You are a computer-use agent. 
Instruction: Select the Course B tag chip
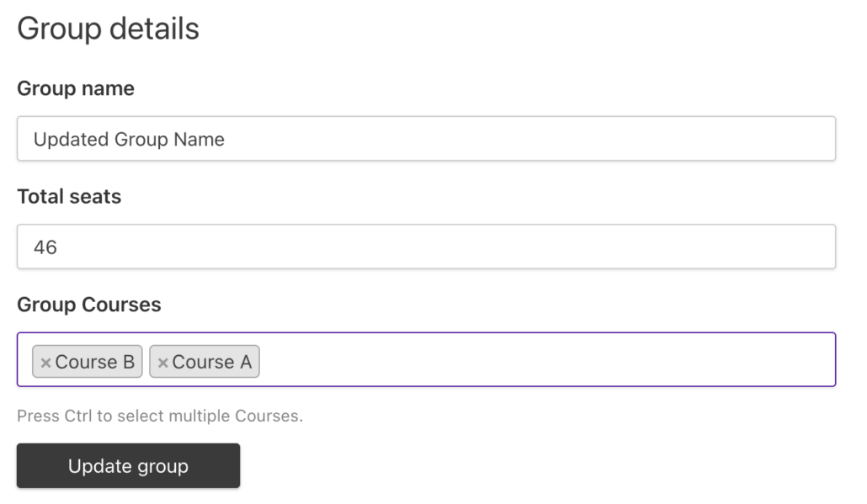[x=93, y=362]
